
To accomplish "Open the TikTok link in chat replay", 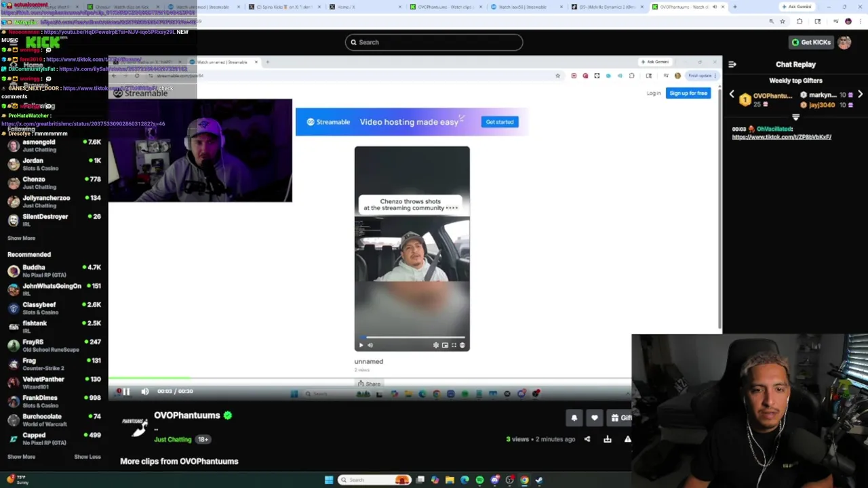I will [781, 137].
